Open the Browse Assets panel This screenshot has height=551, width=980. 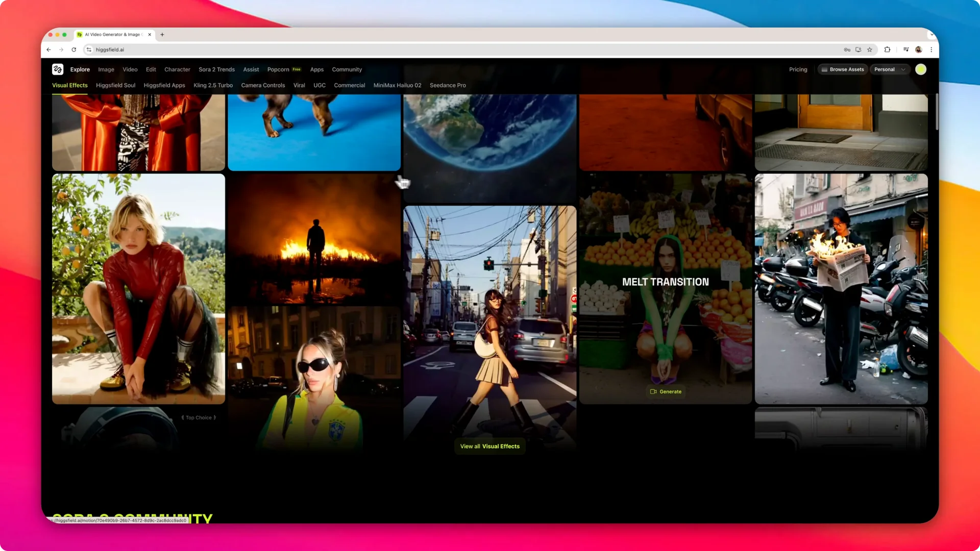[x=842, y=69]
